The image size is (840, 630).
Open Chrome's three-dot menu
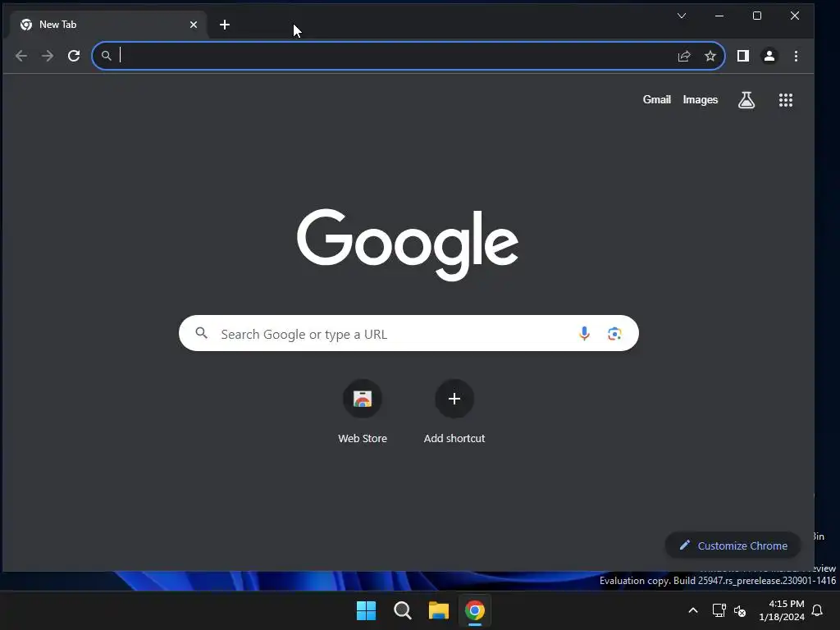pyautogui.click(x=796, y=56)
